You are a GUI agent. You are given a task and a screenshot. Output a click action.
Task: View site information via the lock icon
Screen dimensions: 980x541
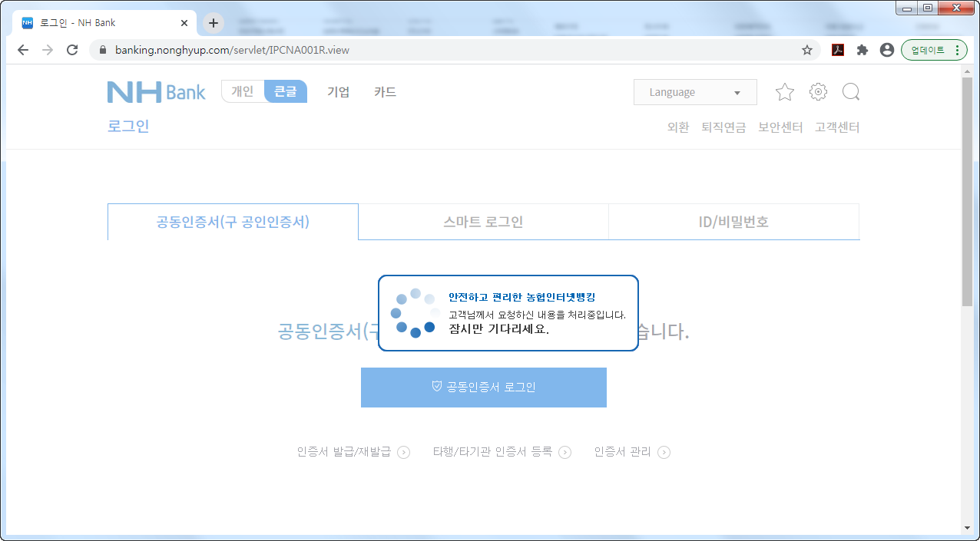pyautogui.click(x=102, y=50)
